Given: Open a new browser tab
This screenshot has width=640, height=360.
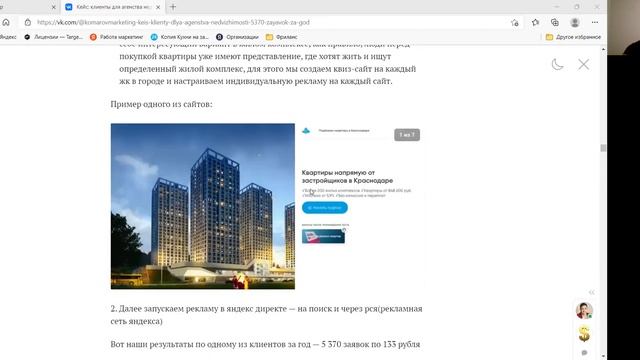Looking at the screenshot, I should [173, 7].
